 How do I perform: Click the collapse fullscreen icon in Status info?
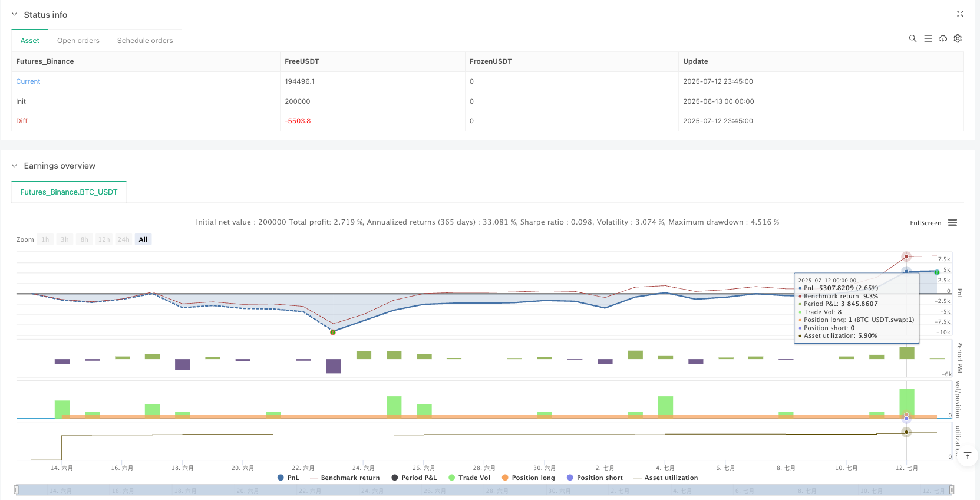(x=960, y=14)
